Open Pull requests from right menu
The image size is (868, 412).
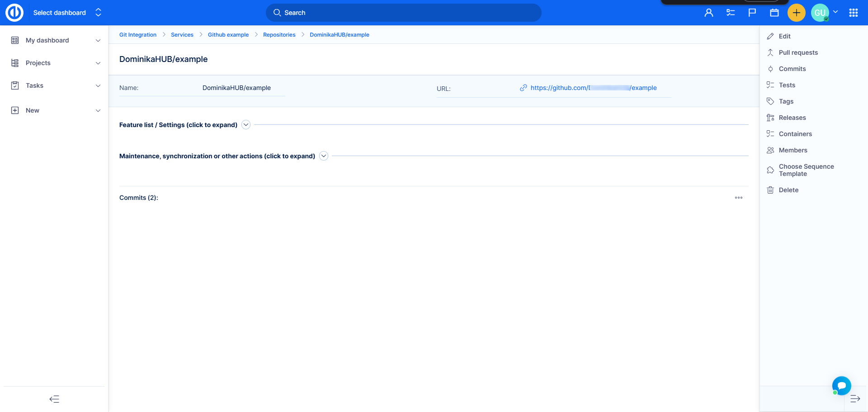[x=798, y=52]
